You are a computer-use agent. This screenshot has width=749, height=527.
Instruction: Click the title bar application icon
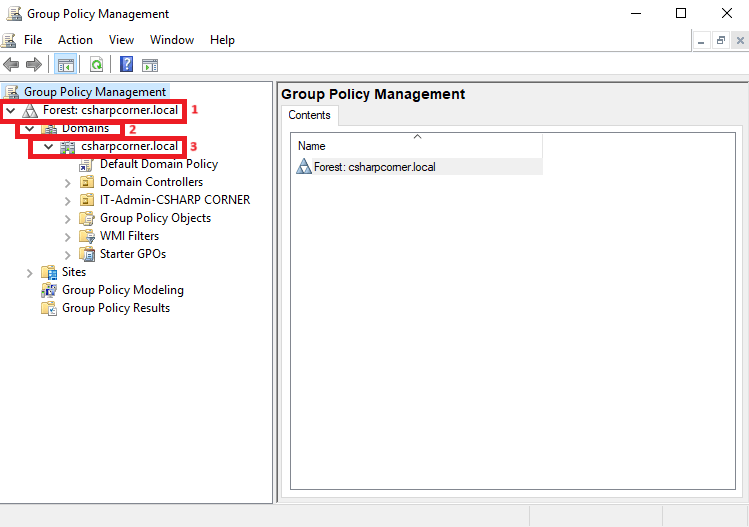click(14, 14)
